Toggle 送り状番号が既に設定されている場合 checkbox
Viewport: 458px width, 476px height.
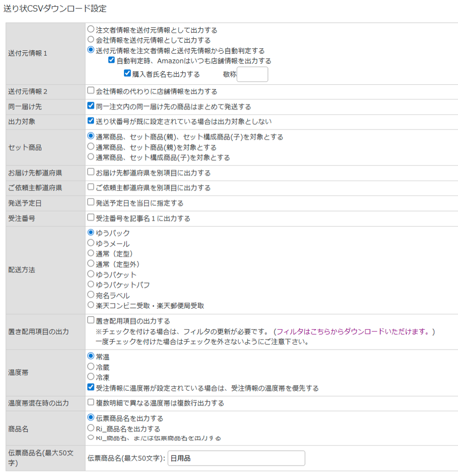tap(91, 121)
